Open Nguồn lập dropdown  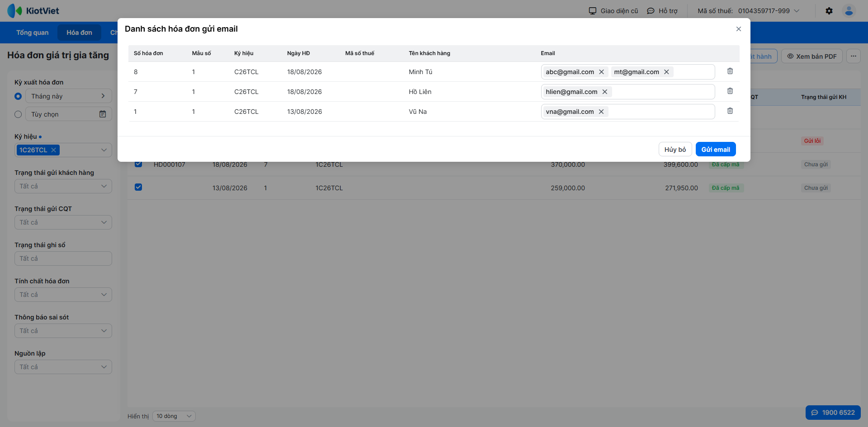(63, 367)
